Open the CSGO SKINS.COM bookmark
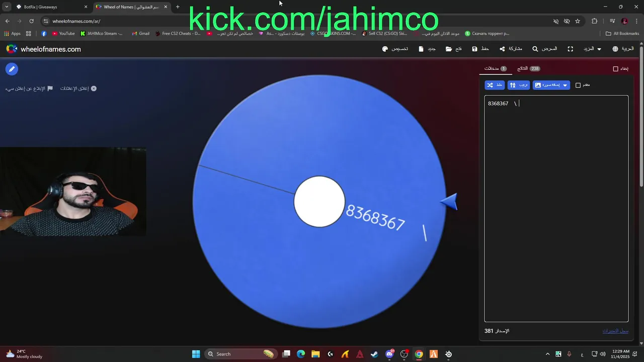The height and width of the screenshot is (362, 644). click(x=333, y=34)
